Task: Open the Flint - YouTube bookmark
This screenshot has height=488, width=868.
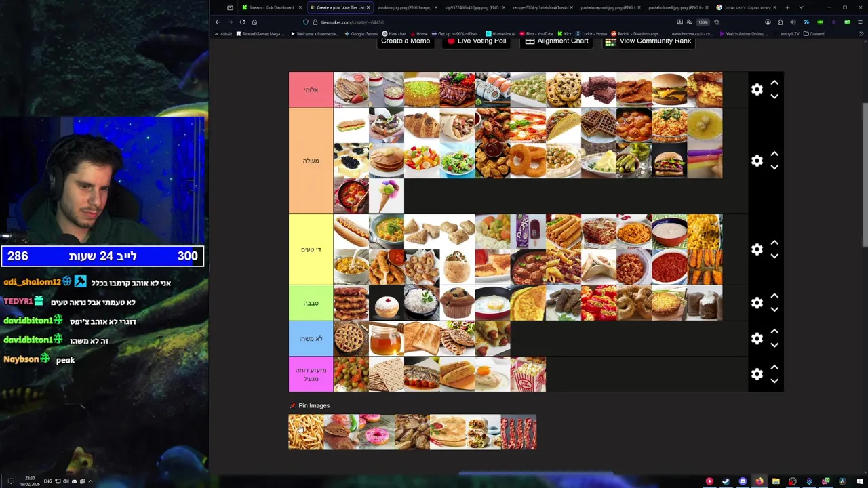Action: click(536, 33)
